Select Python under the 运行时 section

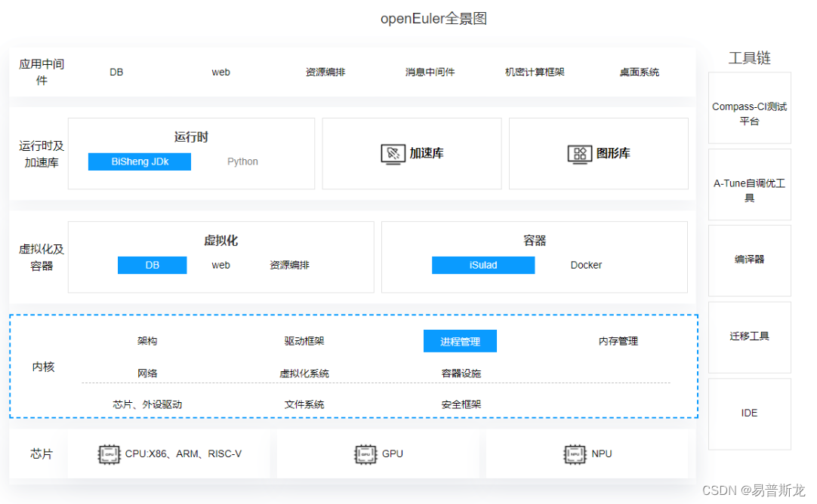[x=242, y=161]
